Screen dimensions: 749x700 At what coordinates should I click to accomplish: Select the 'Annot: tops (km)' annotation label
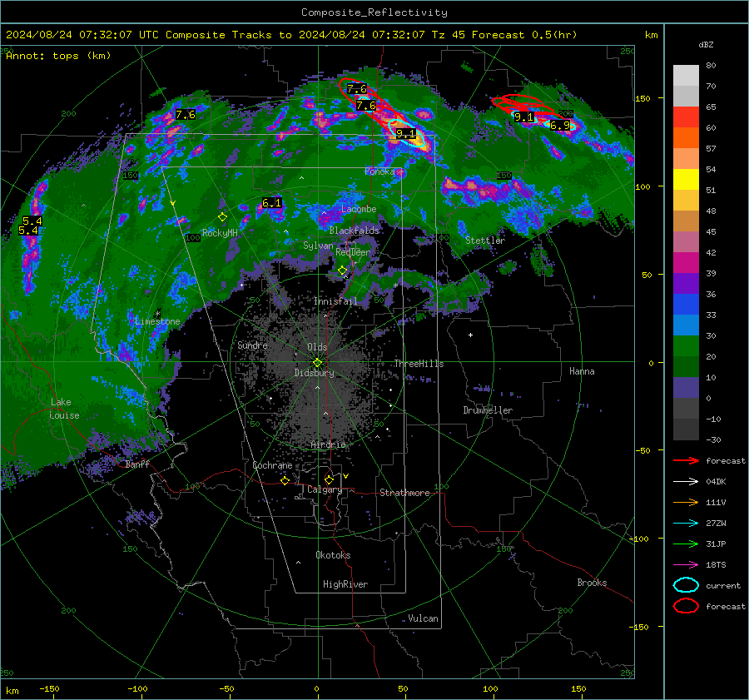[x=58, y=56]
